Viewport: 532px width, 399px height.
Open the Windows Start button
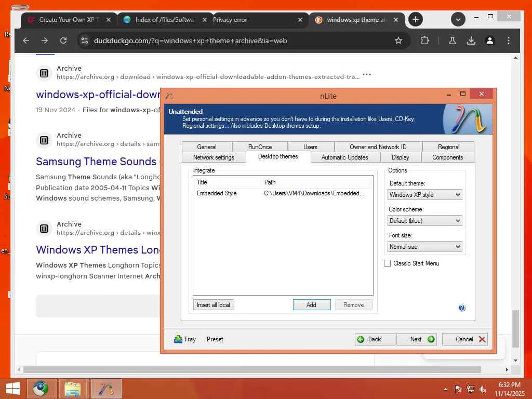tap(13, 389)
